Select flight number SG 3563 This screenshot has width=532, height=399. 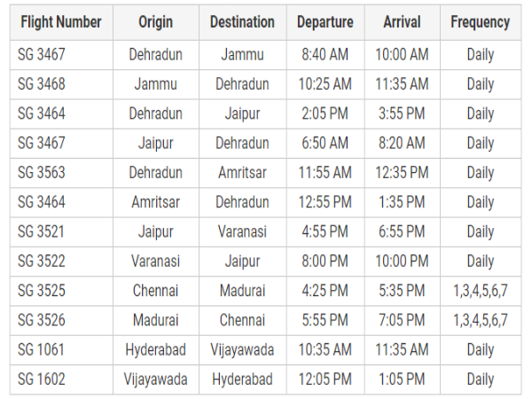(42, 173)
